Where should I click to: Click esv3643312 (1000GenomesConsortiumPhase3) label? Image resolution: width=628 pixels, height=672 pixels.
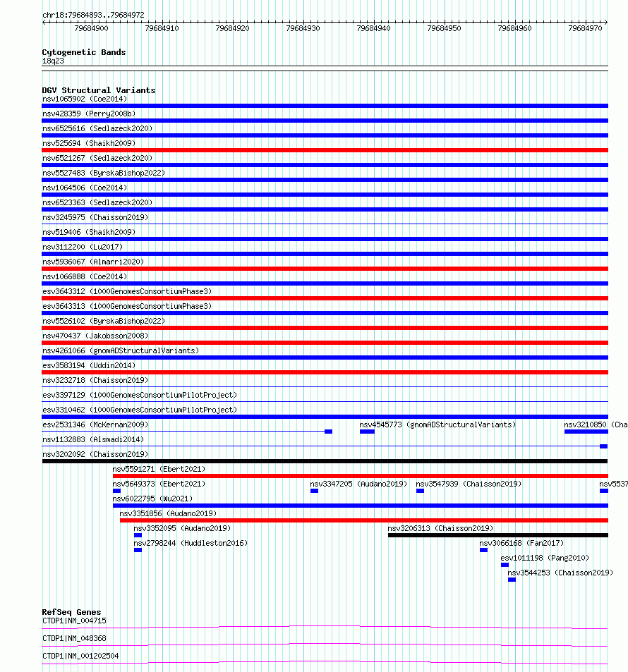click(127, 291)
